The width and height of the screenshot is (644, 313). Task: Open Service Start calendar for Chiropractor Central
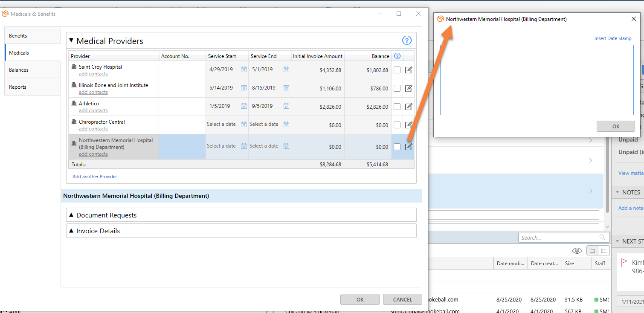[244, 125]
